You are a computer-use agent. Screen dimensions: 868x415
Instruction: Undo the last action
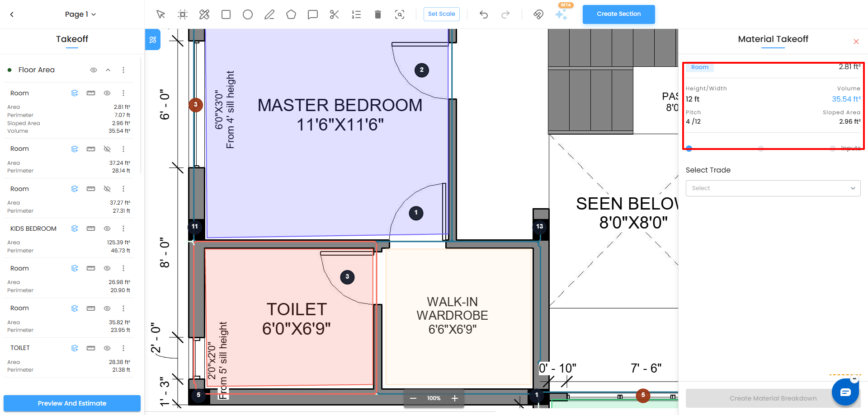[x=484, y=14]
